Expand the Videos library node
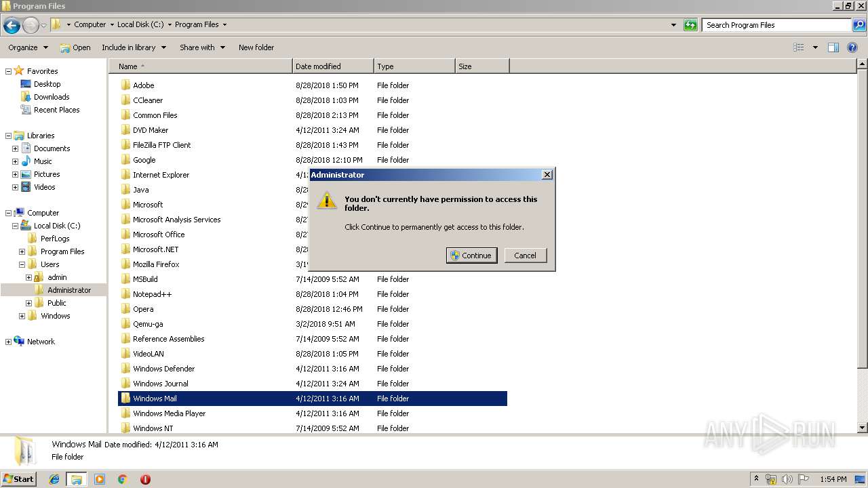The width and height of the screenshot is (868, 488). click(15, 187)
